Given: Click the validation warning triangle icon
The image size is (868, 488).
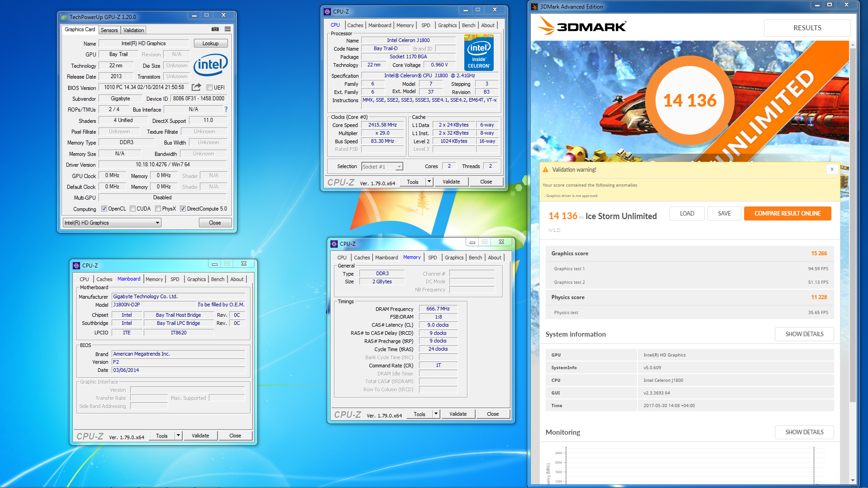Looking at the screenshot, I should click(545, 170).
